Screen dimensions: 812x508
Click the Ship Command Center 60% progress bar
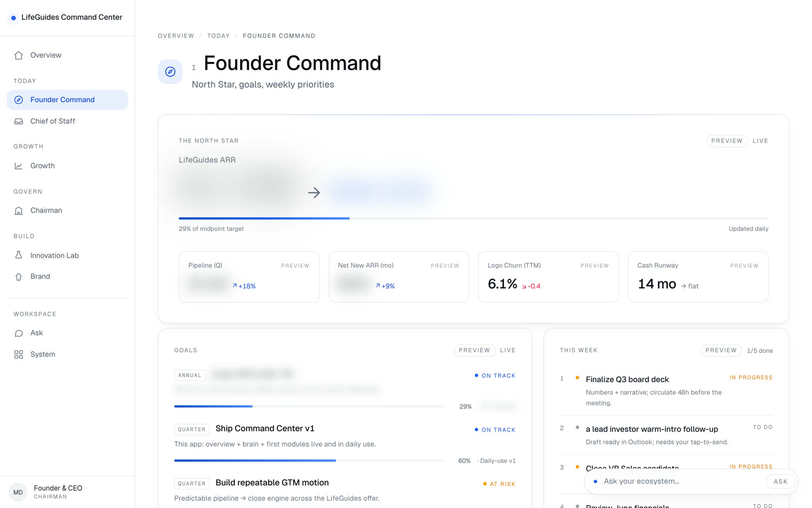point(310,461)
